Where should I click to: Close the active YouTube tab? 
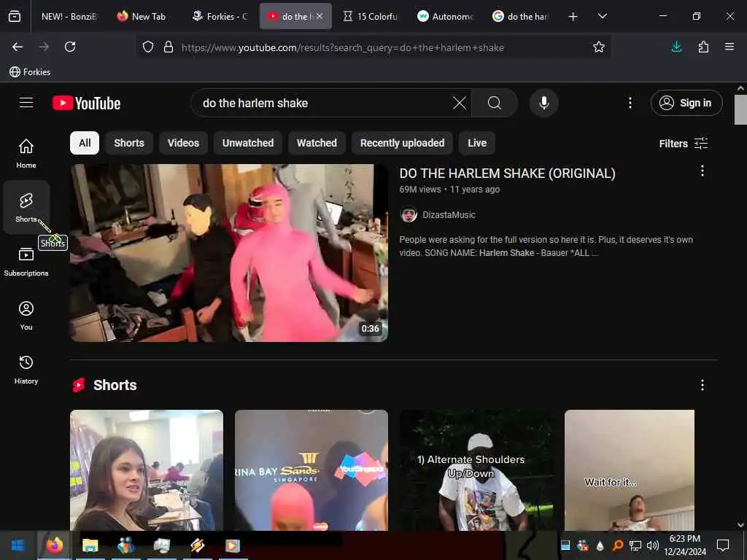[x=320, y=16]
